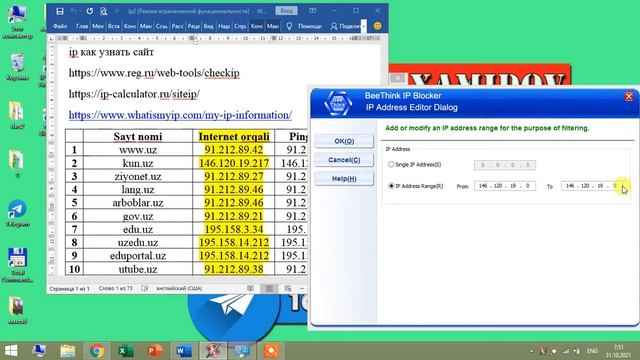
Task: Open the Ссыл ribbon tab
Action: [162, 26]
